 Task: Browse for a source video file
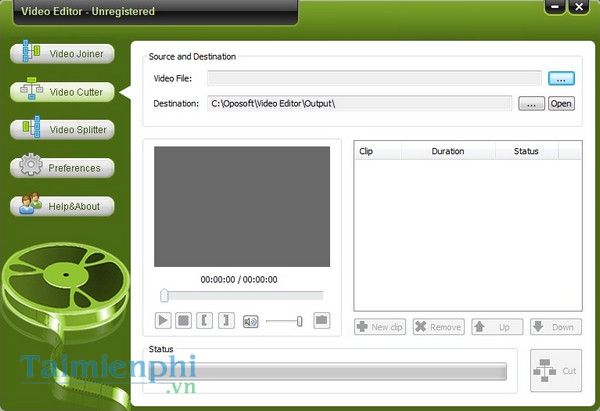(561, 78)
